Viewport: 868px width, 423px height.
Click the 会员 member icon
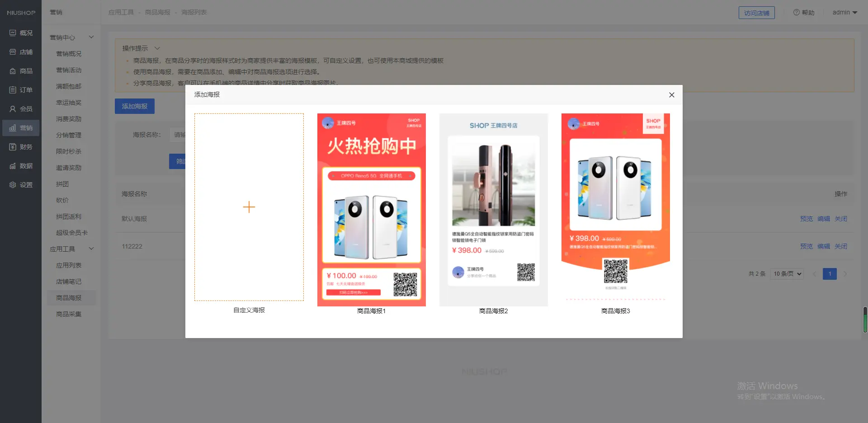tap(13, 109)
